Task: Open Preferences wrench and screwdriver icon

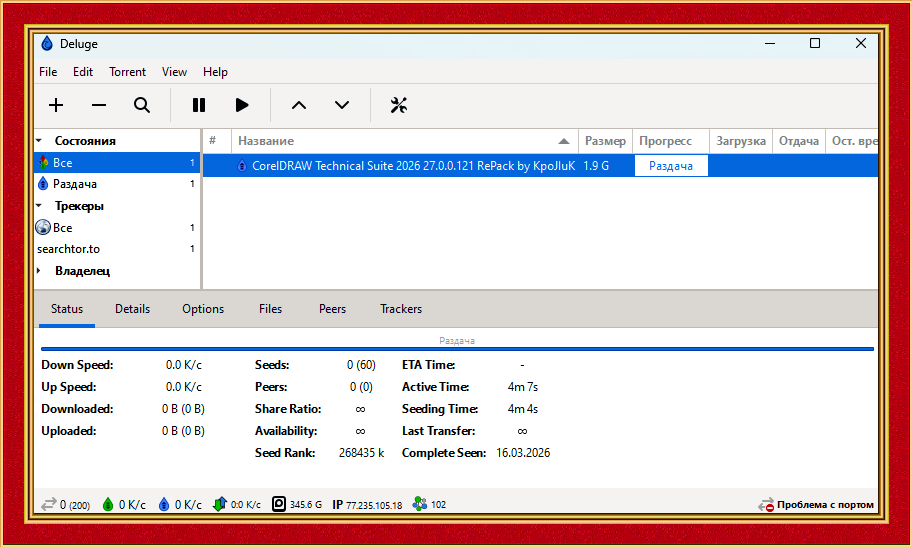Action: [x=398, y=105]
